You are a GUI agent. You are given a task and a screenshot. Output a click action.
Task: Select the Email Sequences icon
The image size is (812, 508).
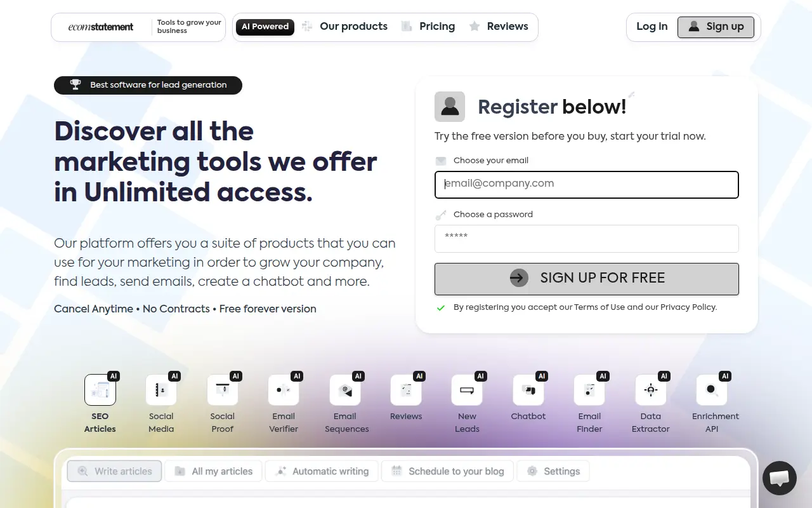[x=345, y=390]
